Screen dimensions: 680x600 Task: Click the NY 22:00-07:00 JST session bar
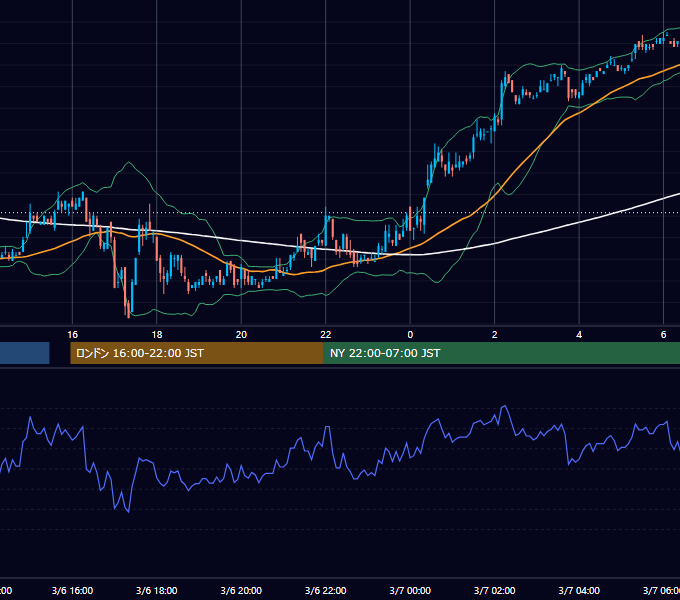(502, 353)
